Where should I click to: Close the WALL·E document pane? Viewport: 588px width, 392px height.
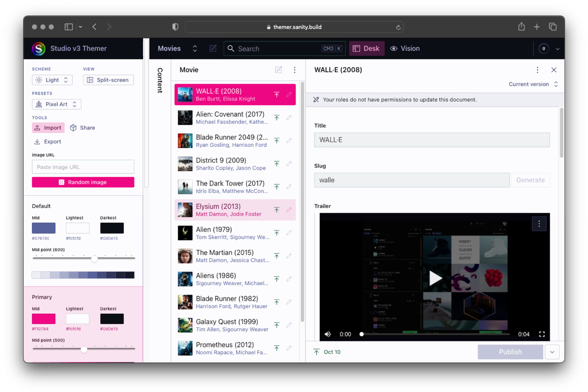tap(554, 70)
